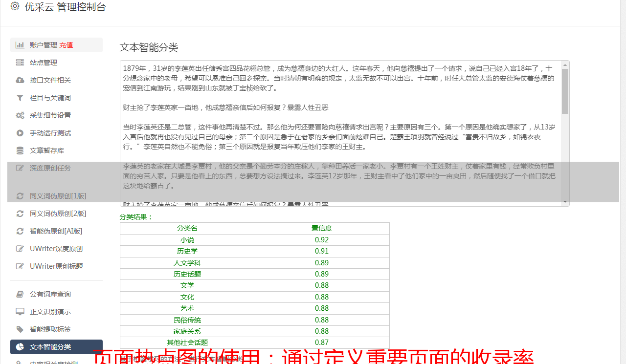Click the edit icon for 深度原创任务

pos(20,168)
